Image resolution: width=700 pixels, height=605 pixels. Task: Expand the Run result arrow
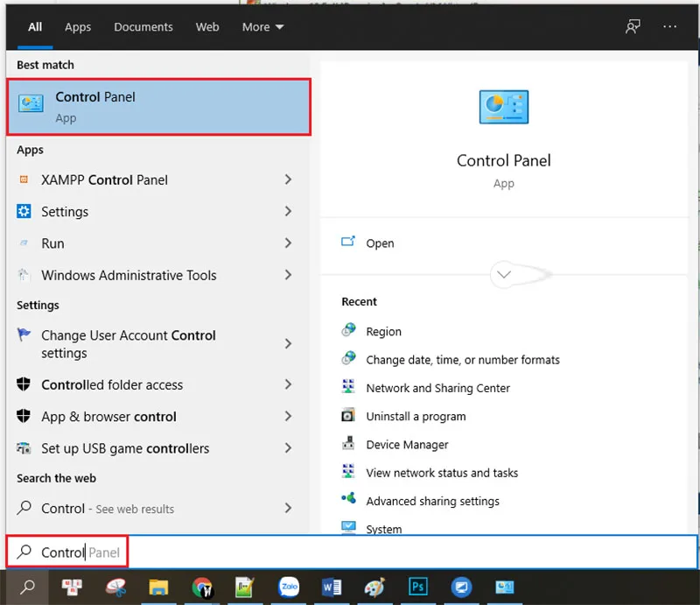pyautogui.click(x=289, y=243)
